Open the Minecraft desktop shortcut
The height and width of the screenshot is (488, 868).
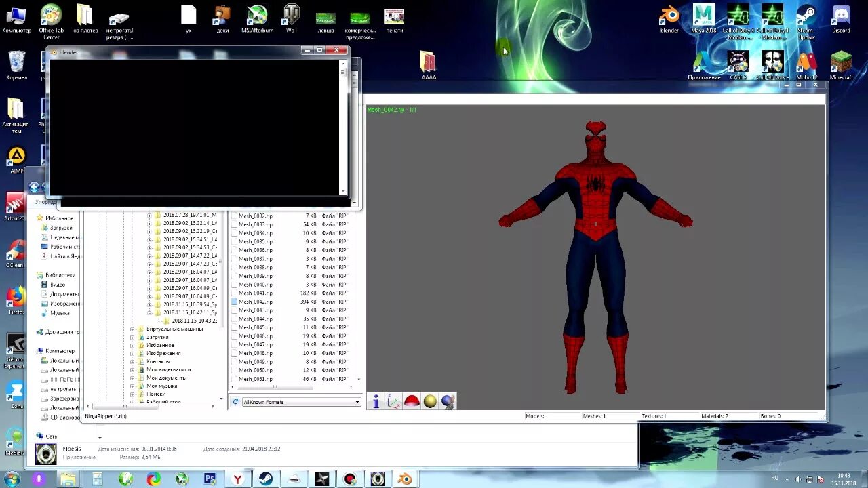[x=841, y=66]
